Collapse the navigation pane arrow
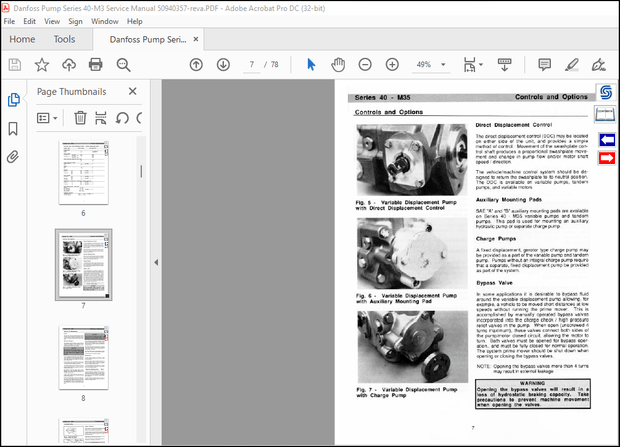Image resolution: width=620 pixels, height=447 pixels. click(x=156, y=262)
